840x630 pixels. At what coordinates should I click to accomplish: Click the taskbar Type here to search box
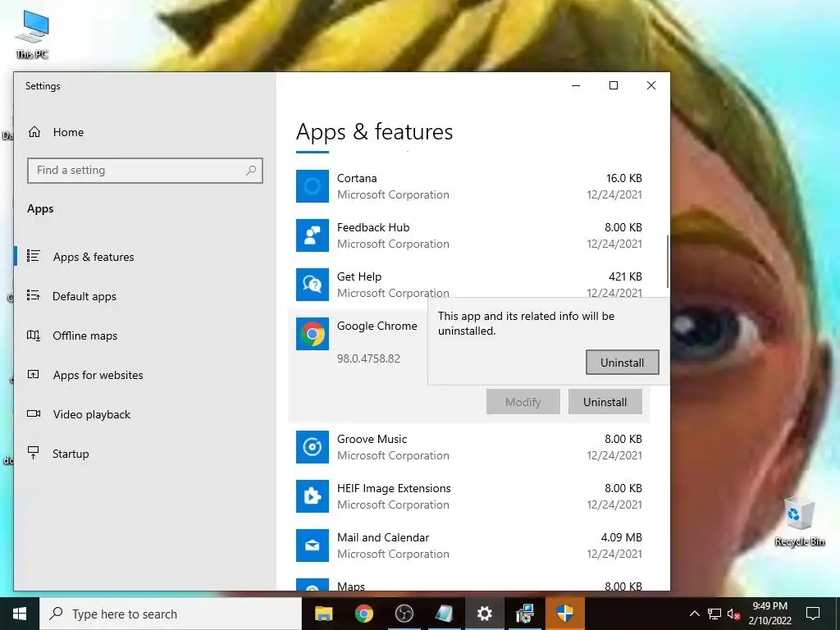(171, 614)
